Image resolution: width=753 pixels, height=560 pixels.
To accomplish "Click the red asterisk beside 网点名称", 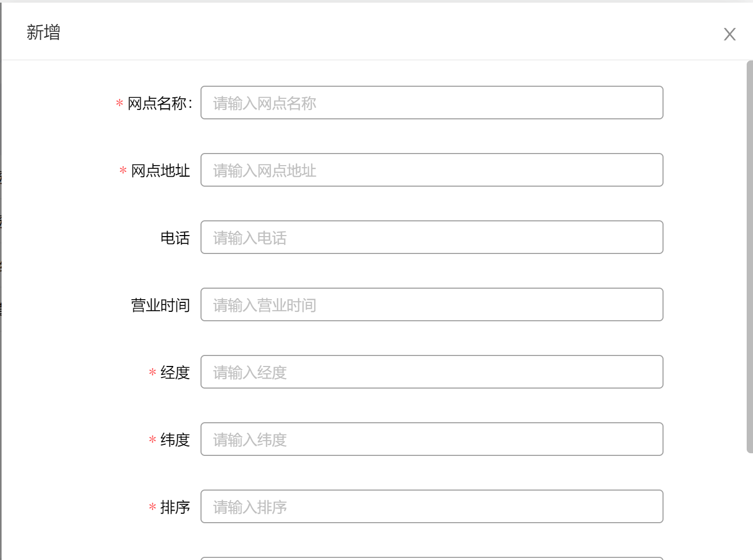I will tap(119, 103).
